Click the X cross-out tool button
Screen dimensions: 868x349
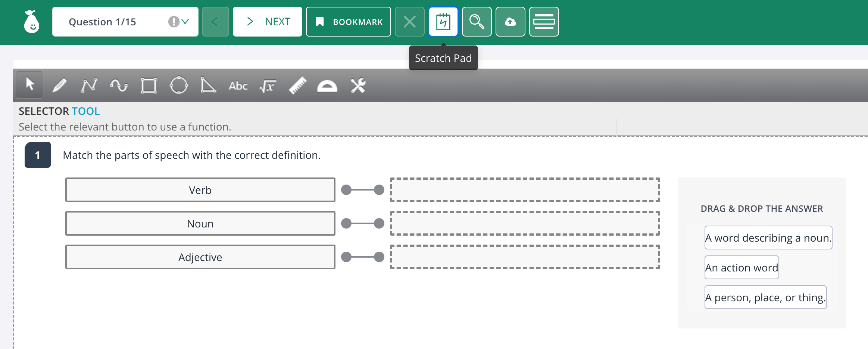coord(410,22)
